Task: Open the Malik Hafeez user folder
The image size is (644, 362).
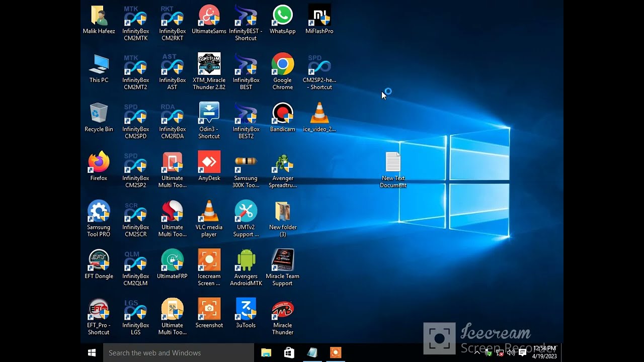Action: point(99,20)
